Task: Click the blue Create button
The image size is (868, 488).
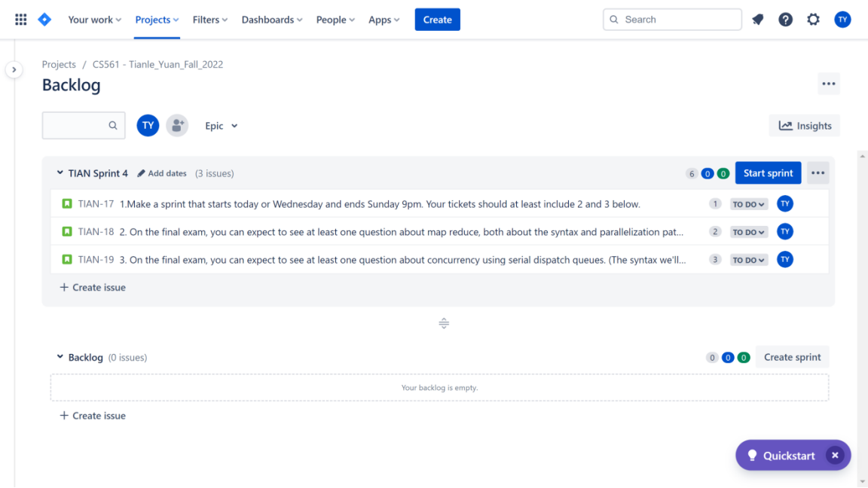Action: tap(437, 20)
